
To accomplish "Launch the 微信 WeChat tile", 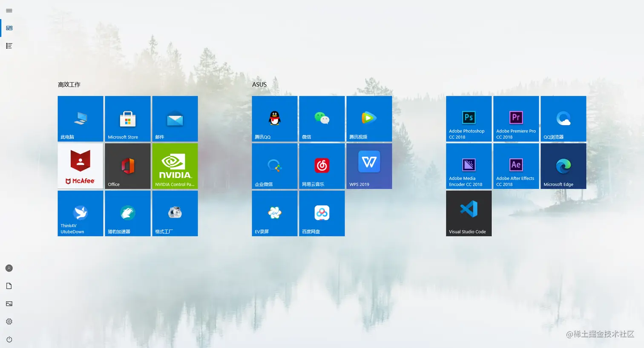I will click(322, 119).
